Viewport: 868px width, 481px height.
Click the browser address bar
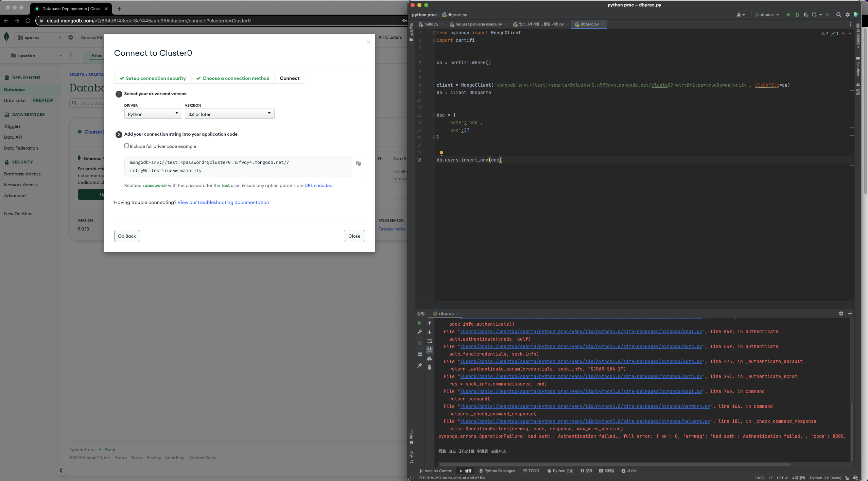[x=221, y=21]
